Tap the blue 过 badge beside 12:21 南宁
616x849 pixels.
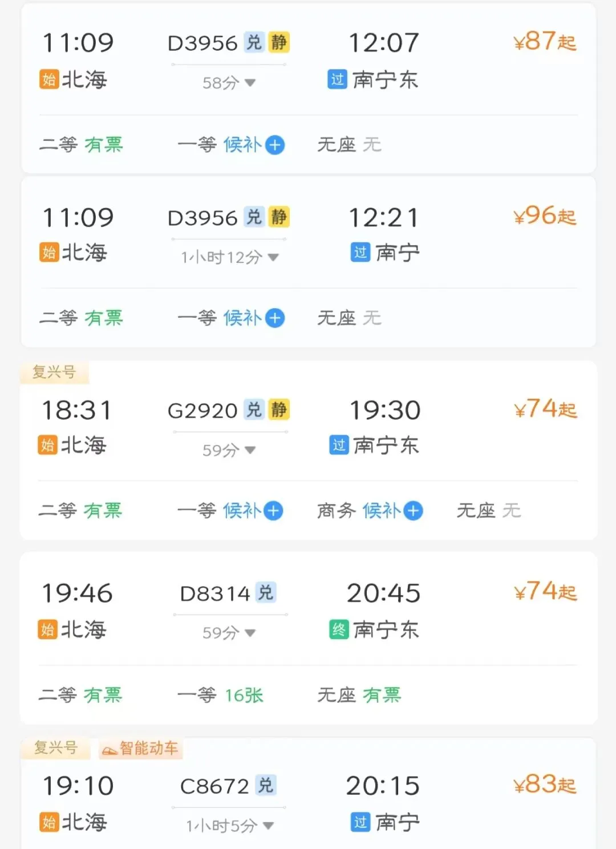pos(360,252)
